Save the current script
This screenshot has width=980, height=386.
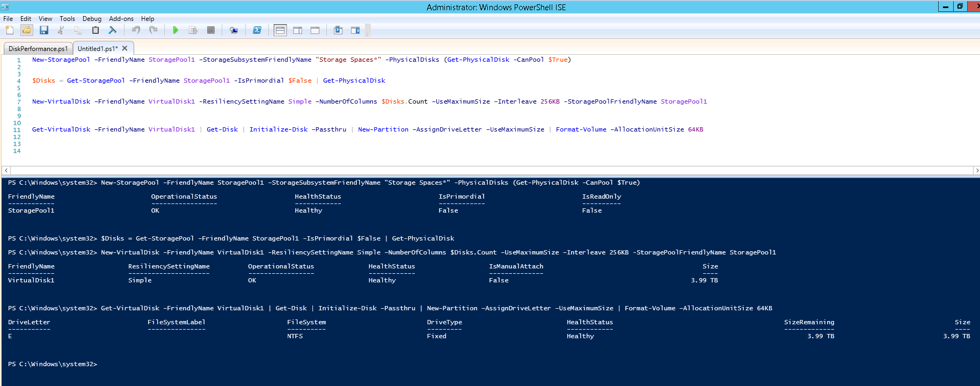click(x=44, y=31)
